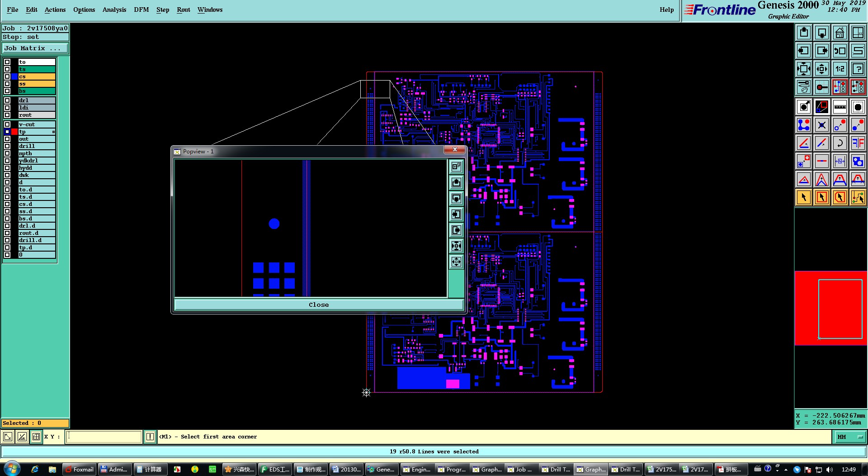Open the Rout menu
This screenshot has height=476, width=868.
click(184, 10)
